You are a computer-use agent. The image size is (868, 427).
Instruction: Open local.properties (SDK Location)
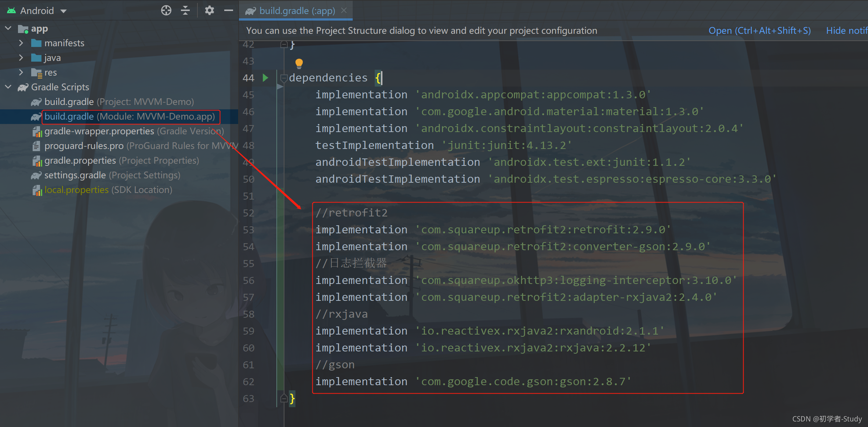108,190
